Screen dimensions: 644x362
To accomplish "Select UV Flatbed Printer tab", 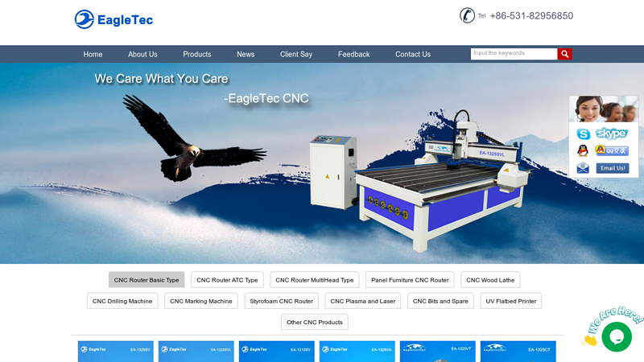I will [x=511, y=301].
